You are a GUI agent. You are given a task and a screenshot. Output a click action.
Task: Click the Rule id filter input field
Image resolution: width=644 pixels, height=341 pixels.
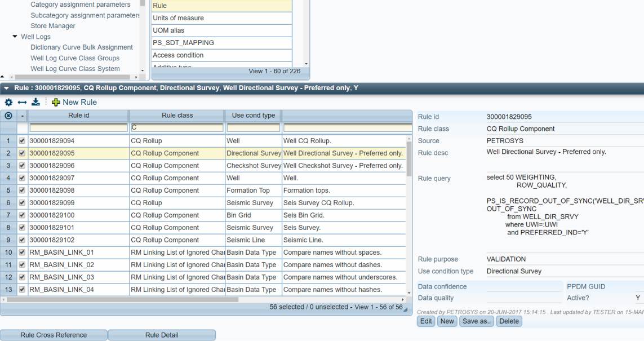[78, 128]
